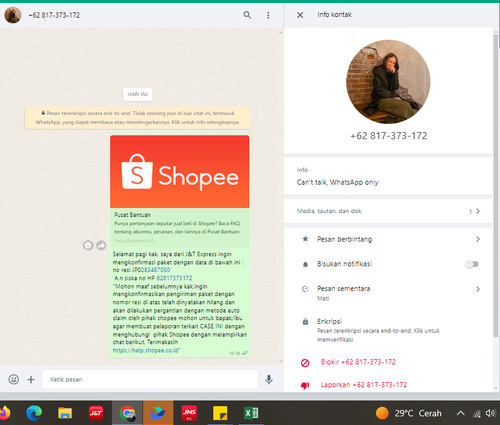Click the 'Can't talk, WhatsApp only' info text
Screen dimensions: 500x425
point(337,182)
